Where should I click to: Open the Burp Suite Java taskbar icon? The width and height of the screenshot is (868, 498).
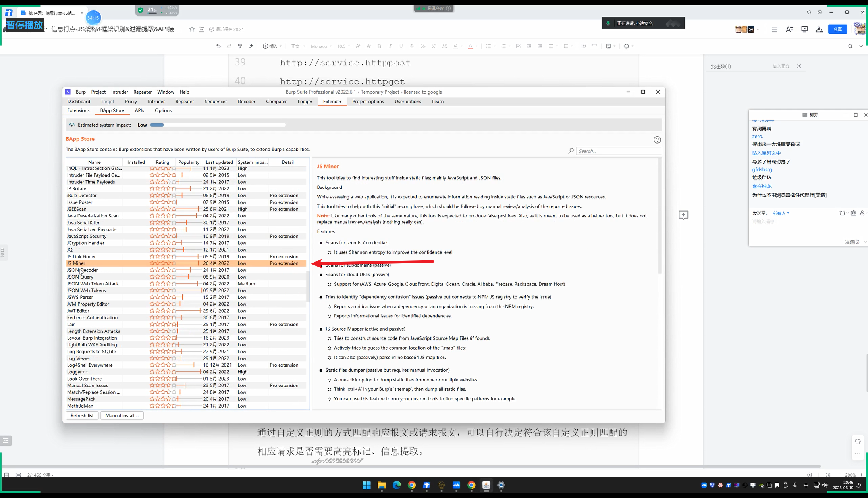486,485
